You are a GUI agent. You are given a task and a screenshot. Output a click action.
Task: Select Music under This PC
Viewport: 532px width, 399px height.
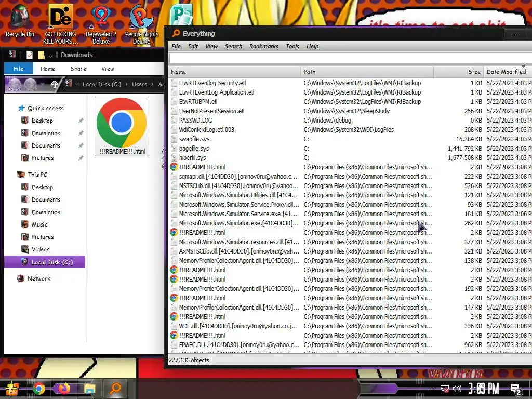pos(39,224)
